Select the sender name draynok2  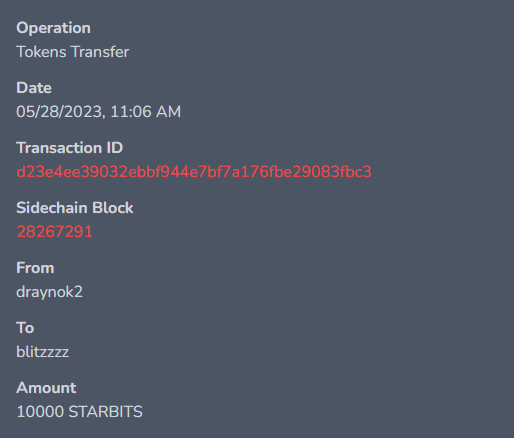click(49, 292)
